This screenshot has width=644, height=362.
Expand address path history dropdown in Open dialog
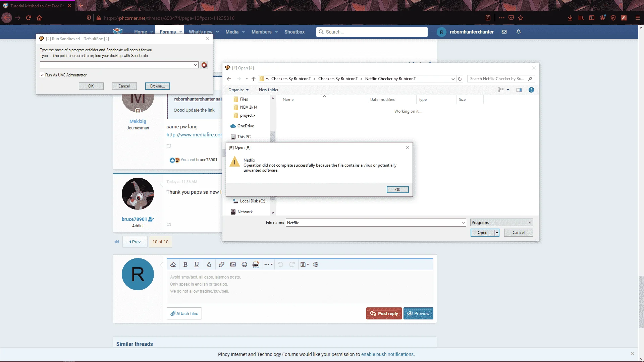tap(453, 79)
